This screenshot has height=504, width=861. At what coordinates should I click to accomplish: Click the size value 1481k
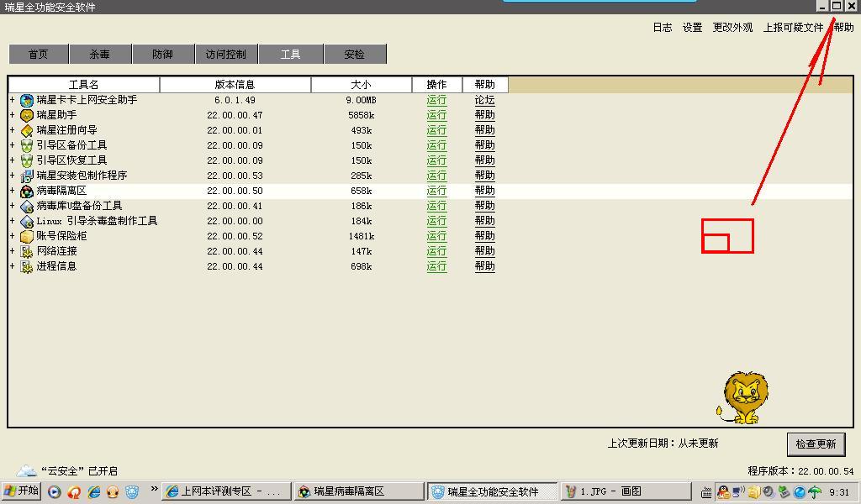[362, 236]
